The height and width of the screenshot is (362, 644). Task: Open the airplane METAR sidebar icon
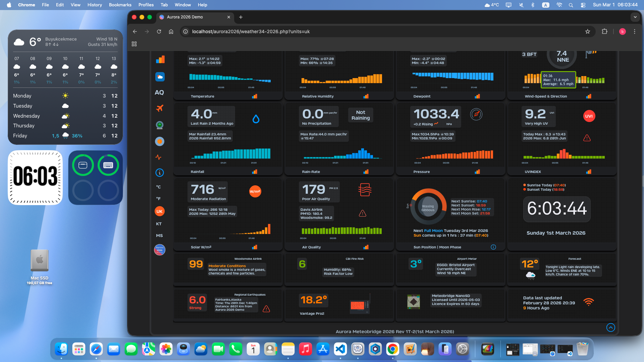[160, 108]
